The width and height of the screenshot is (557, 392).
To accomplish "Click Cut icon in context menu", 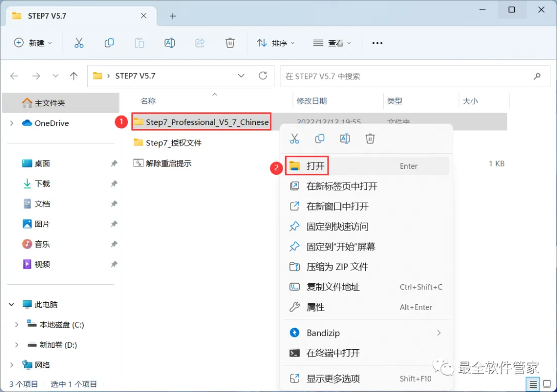I will [x=294, y=139].
